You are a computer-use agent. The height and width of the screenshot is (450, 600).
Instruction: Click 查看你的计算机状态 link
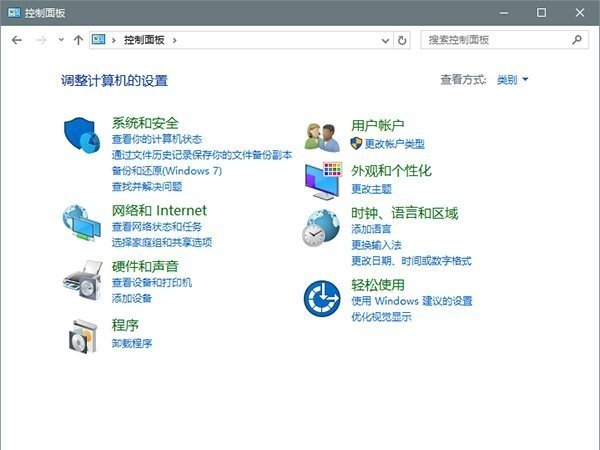[157, 139]
